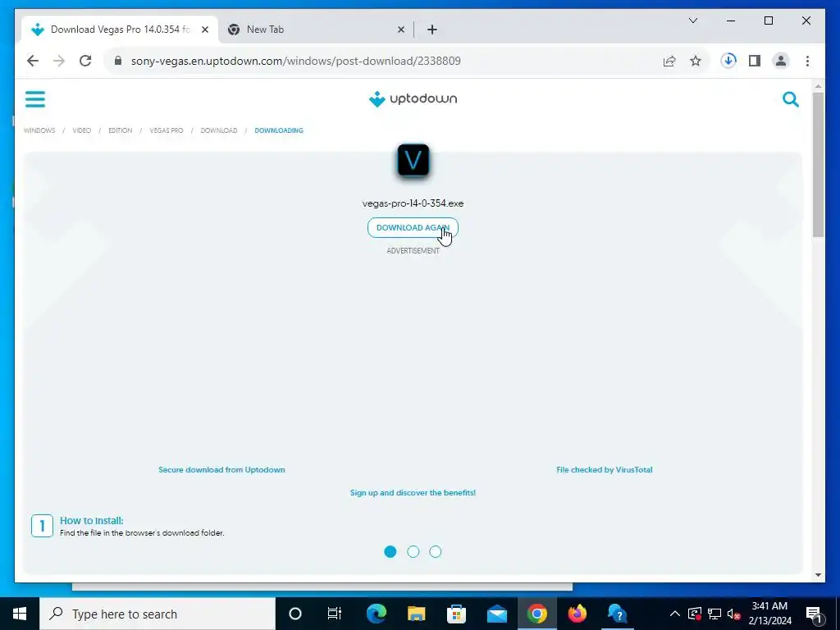Select the first carousel dot
Screen dimensions: 840x630
click(x=390, y=552)
